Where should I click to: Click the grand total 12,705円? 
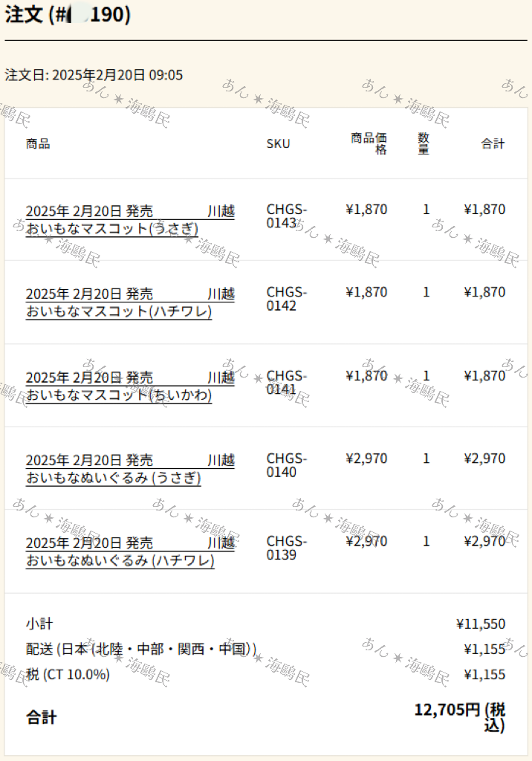pos(460,717)
